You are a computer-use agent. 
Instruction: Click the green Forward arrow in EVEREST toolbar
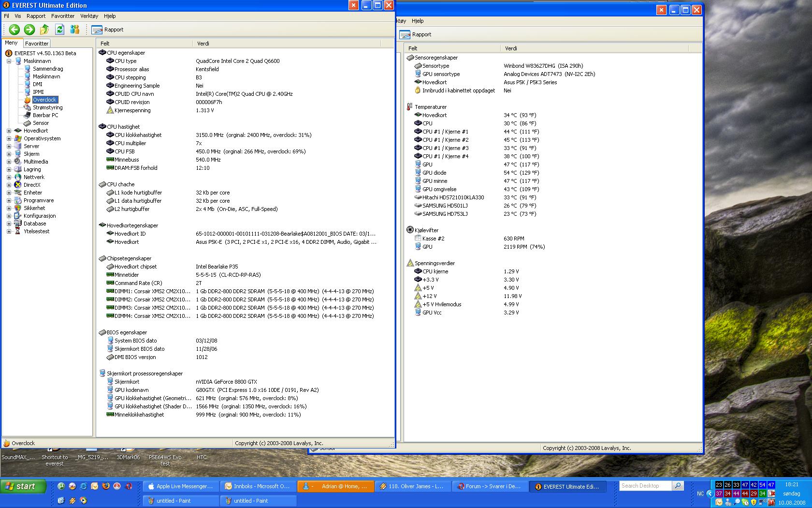pos(29,30)
